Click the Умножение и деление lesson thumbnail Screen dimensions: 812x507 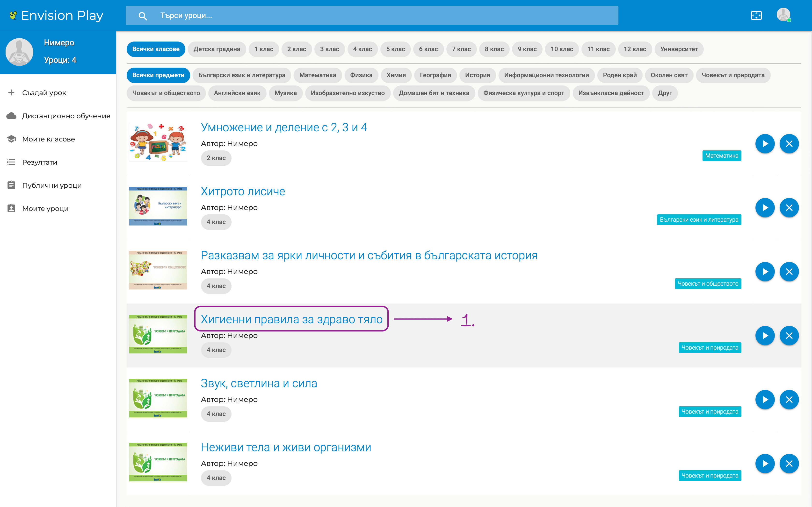click(x=158, y=142)
